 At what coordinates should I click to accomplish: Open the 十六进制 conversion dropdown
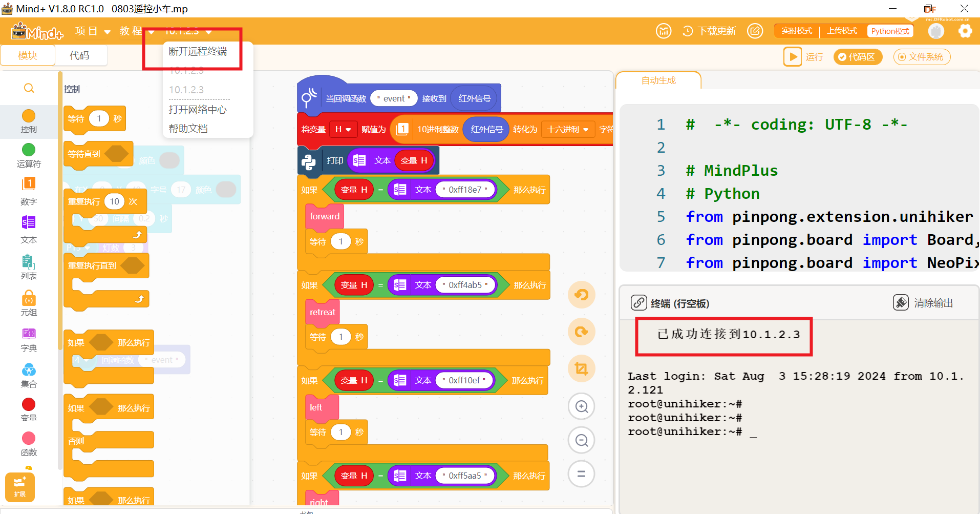(x=568, y=130)
